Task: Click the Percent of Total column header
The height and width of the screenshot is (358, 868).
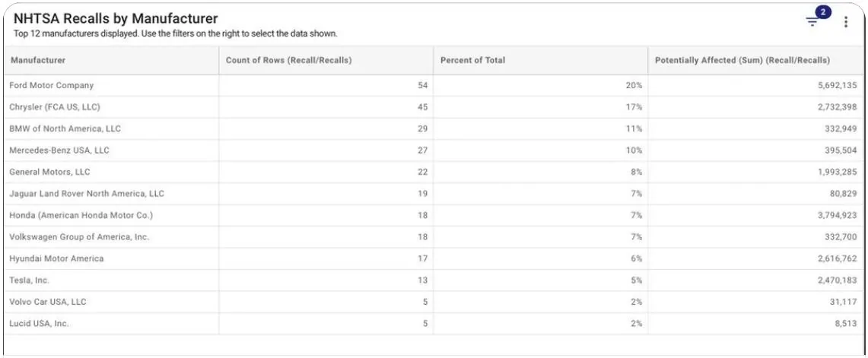Action: [472, 60]
